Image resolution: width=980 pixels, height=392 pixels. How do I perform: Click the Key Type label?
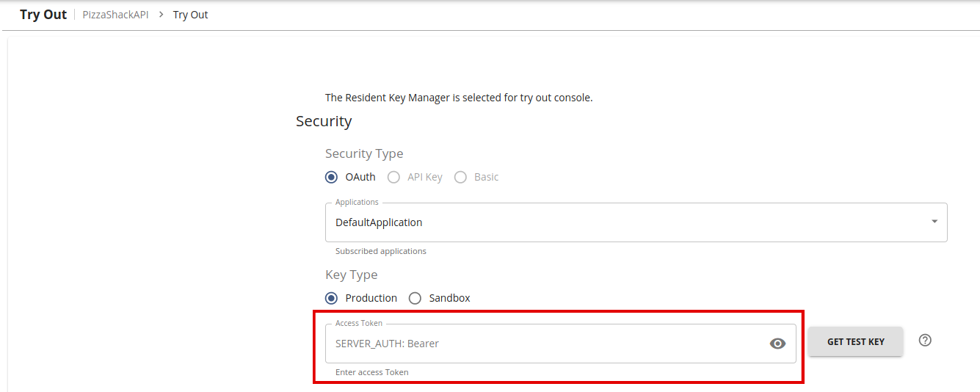[351, 275]
